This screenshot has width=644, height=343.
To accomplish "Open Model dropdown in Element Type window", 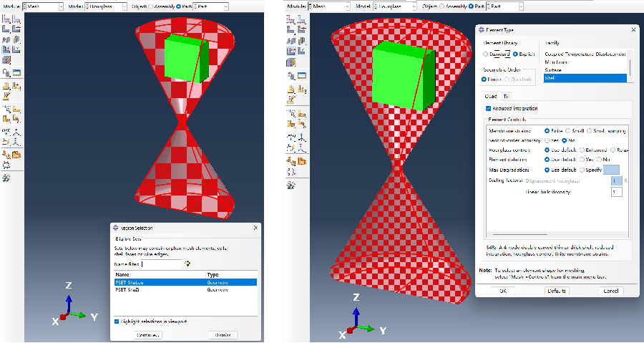I will point(395,6).
